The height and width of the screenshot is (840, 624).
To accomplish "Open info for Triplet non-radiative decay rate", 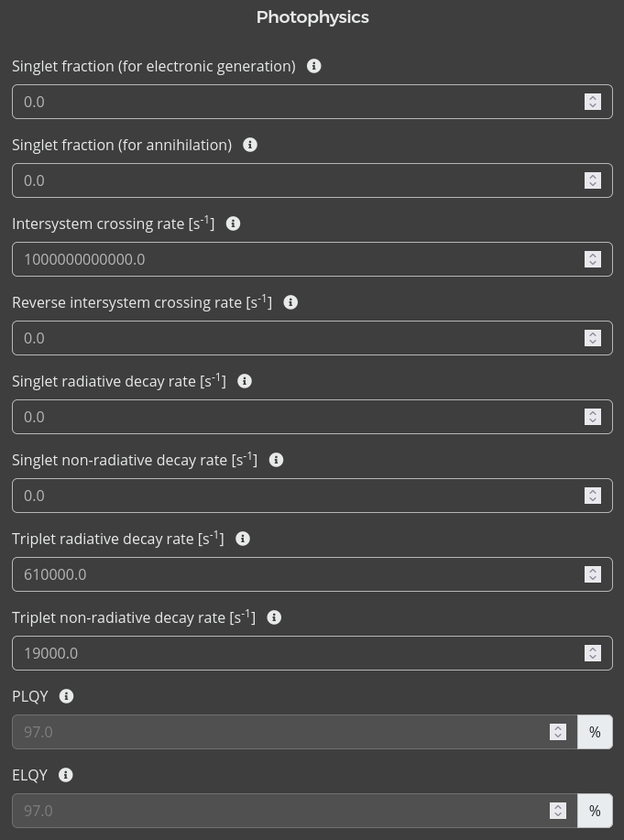I will [274, 617].
